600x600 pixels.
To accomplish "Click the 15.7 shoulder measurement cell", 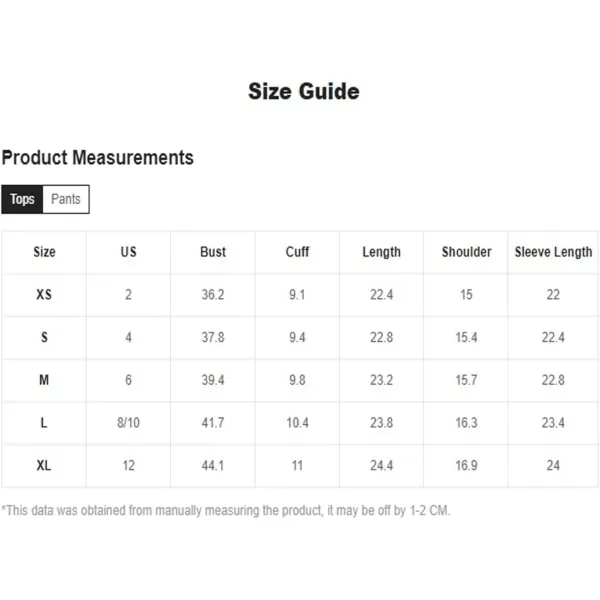I will coord(467,380).
